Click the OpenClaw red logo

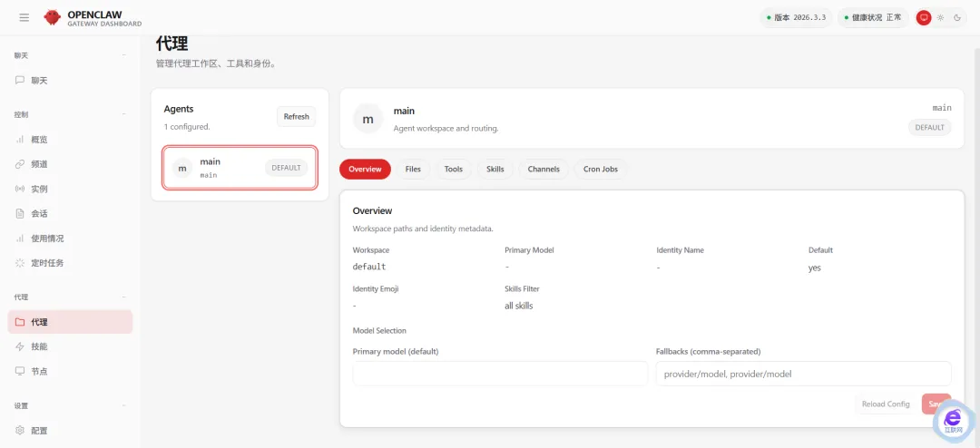53,17
